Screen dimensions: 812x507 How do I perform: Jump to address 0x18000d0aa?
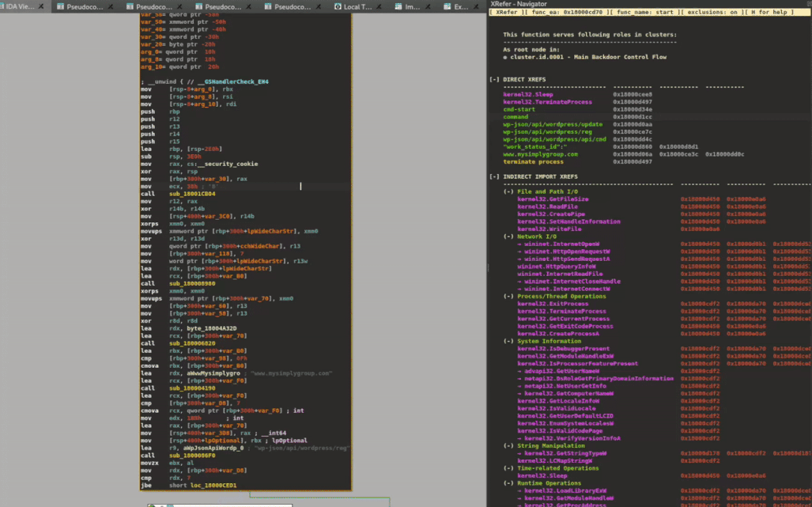coord(633,124)
